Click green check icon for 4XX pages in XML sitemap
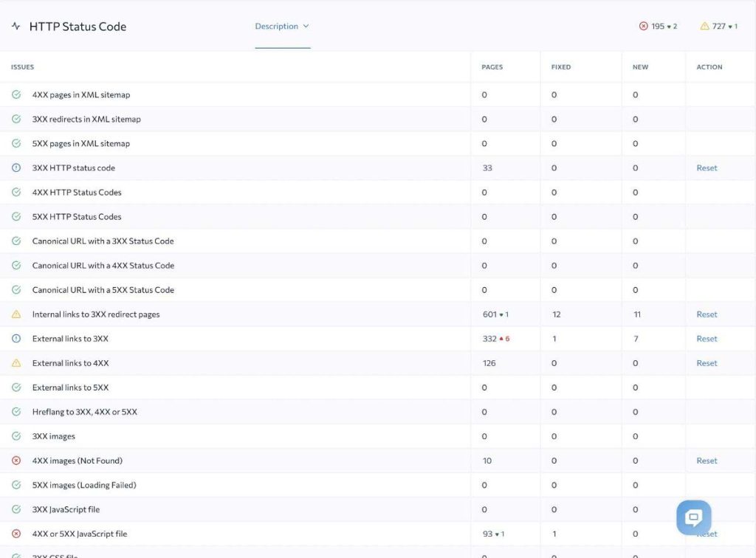756x558 pixels. [16, 94]
